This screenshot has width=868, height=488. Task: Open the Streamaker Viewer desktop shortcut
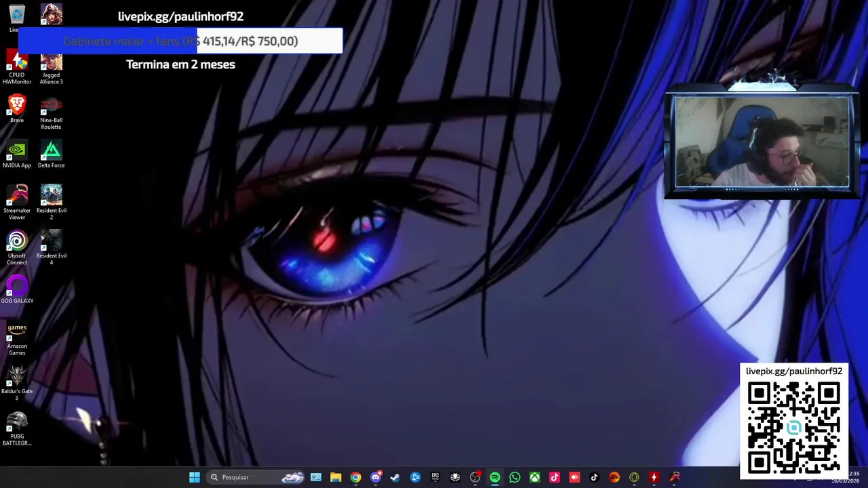[17, 203]
